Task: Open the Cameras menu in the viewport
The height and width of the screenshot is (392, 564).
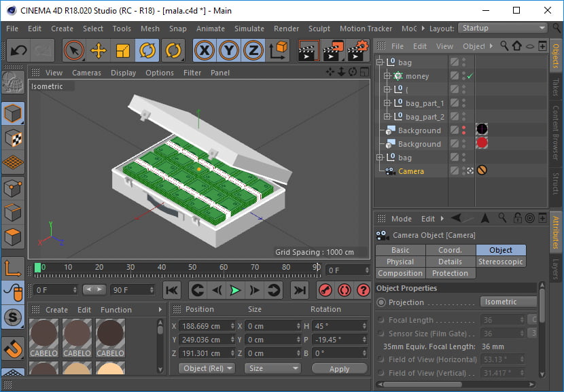Action: pos(86,73)
